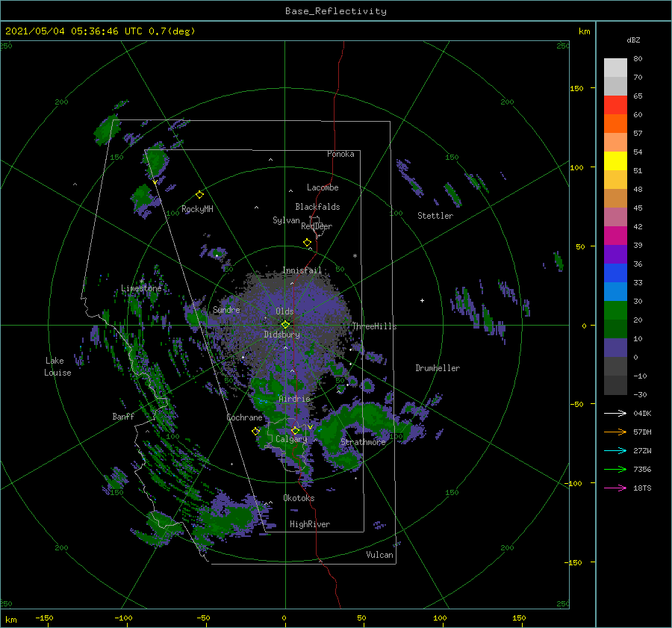
Task: Select the yellow diamond marker near RockyMH
Action: point(199,195)
